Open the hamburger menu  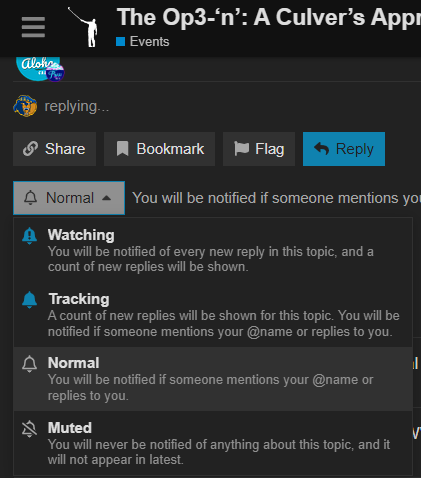tap(33, 27)
